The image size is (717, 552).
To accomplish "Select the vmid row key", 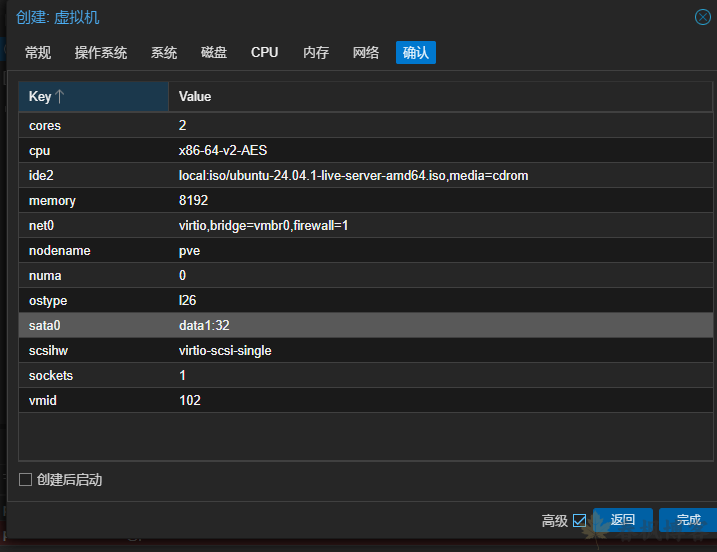I will (43, 401).
